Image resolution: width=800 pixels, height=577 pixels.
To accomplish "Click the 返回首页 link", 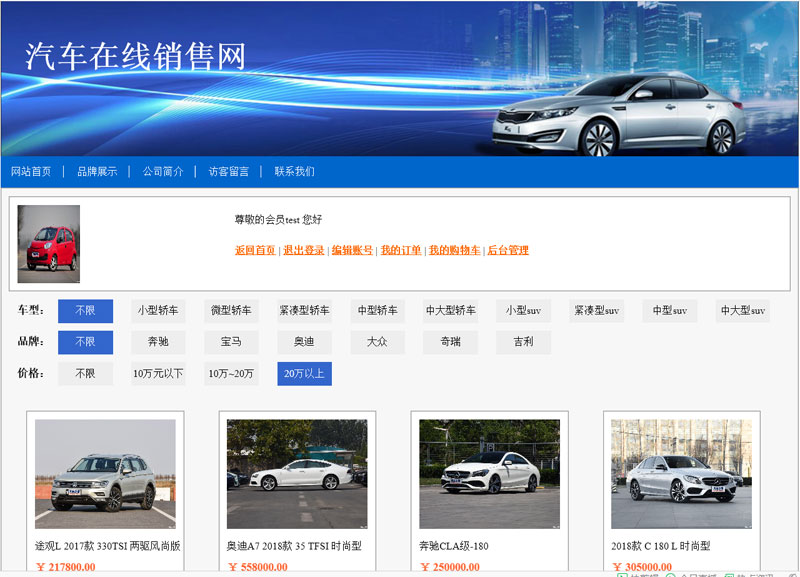I will [255, 250].
